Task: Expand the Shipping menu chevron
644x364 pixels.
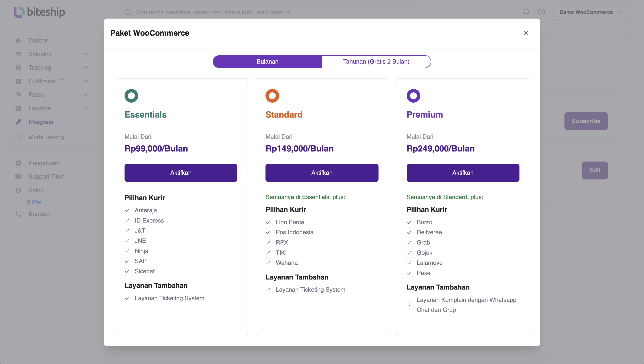Action: [x=86, y=54]
